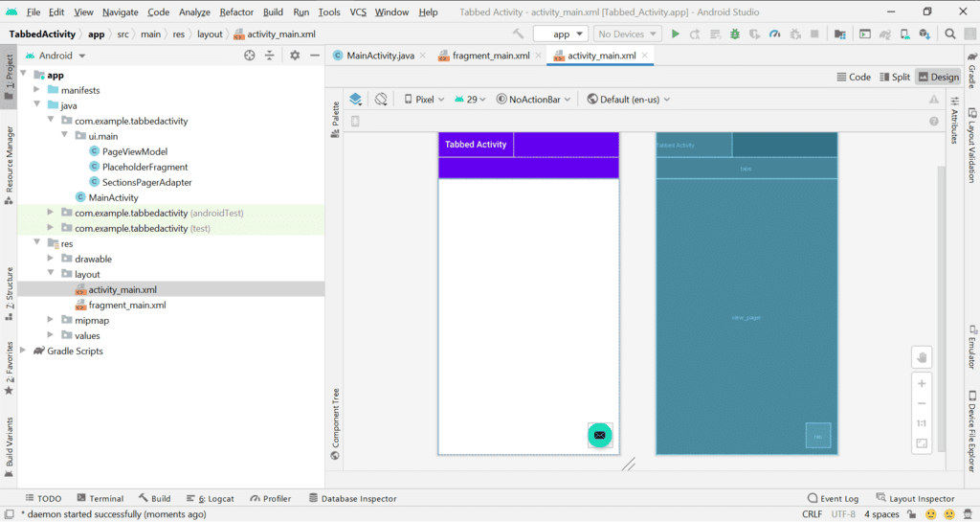The height and width of the screenshot is (522, 980).
Task: Open project panel settings gear icon
Action: click(295, 56)
